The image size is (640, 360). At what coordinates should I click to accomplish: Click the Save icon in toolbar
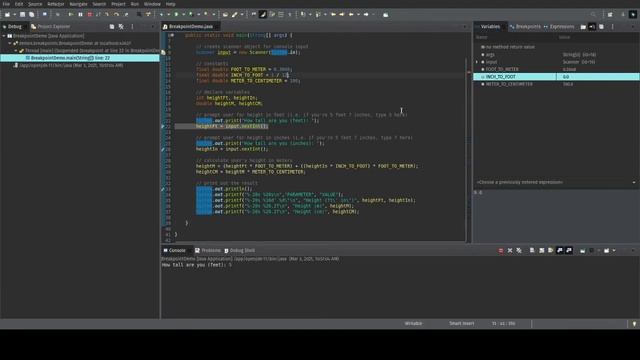(x=22, y=14)
